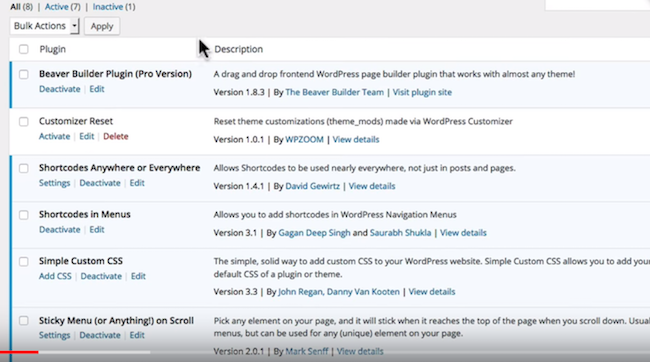
Task: Check Shortcodes Anywhere or Everywhere checkbox
Action: pyautogui.click(x=24, y=168)
